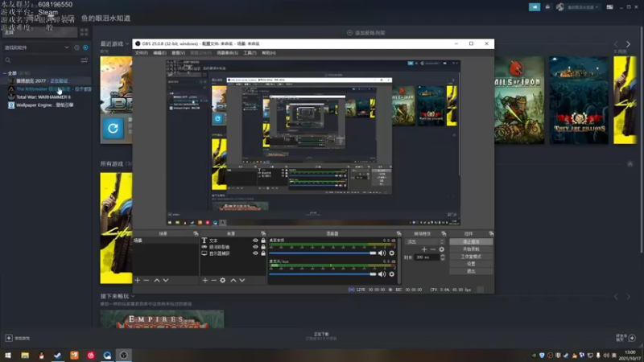Add a scene transition with plus icon
Screen dimensions: 644x362
pyautogui.click(x=424, y=249)
